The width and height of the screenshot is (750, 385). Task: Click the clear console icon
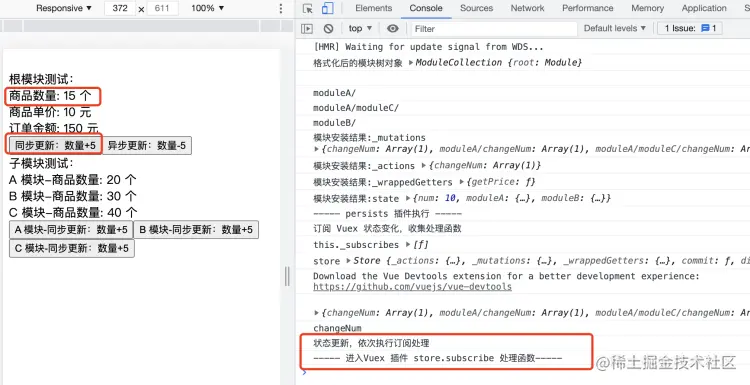tap(328, 29)
